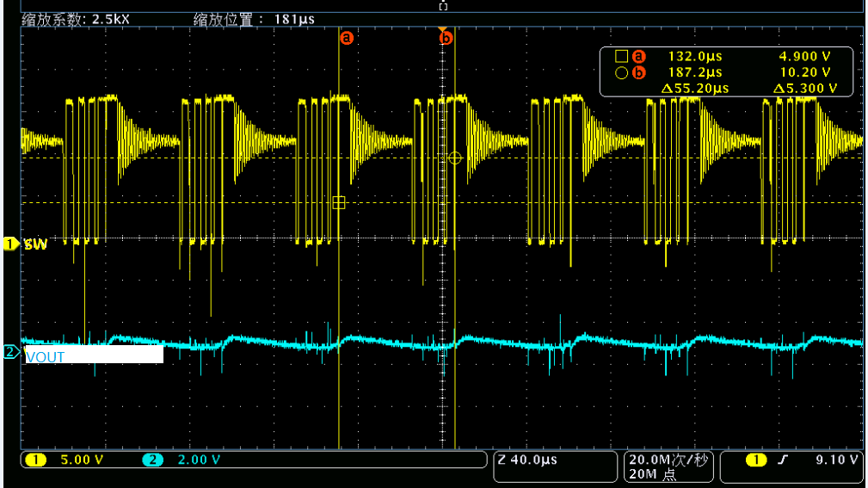Click channel 2 VOUT ground indicator
Screen dimensions: 868x488
[11, 351]
